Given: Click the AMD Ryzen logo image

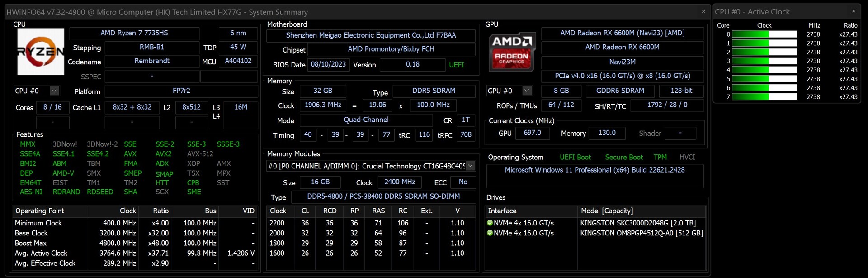Looking at the screenshot, I should [41, 52].
